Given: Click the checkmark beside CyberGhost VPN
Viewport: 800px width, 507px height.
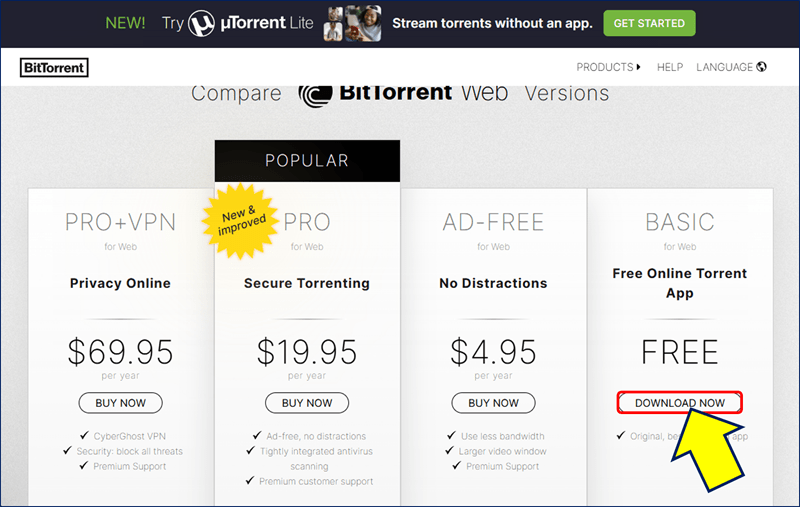Looking at the screenshot, I should (84, 435).
